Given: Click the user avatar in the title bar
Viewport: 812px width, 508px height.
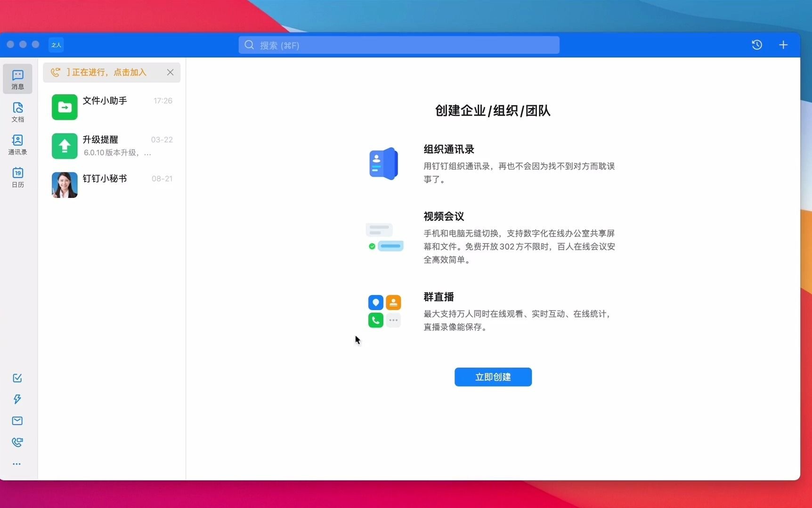Looking at the screenshot, I should 56,45.
